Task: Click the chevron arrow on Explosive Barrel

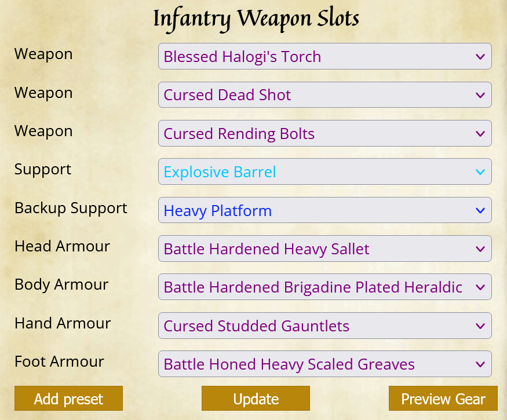Action: pyautogui.click(x=480, y=172)
